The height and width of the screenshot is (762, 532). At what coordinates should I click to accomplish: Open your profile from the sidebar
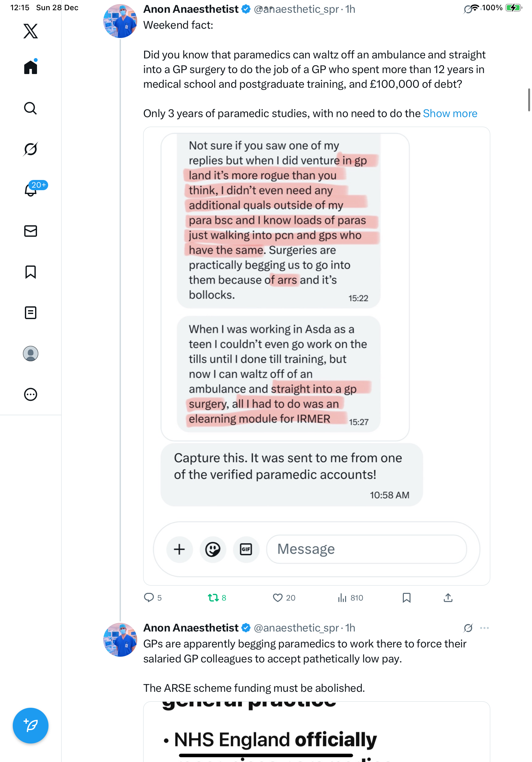[31, 354]
